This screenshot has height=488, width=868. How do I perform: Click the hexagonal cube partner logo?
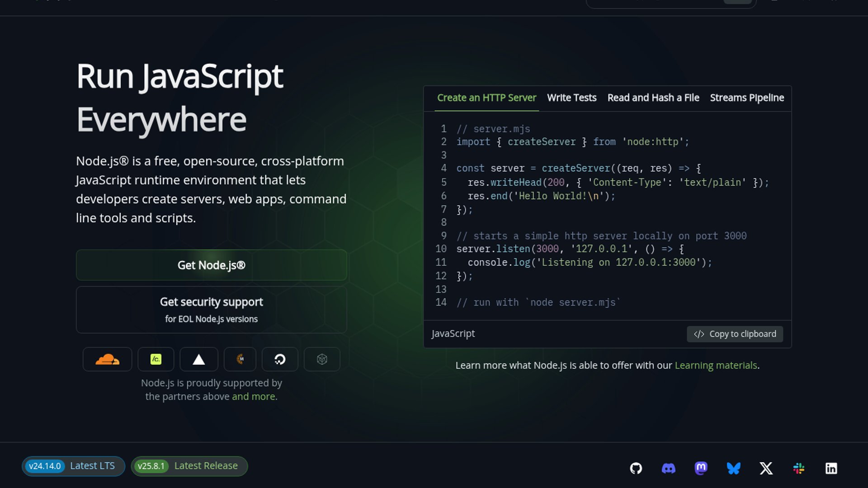tap(322, 359)
